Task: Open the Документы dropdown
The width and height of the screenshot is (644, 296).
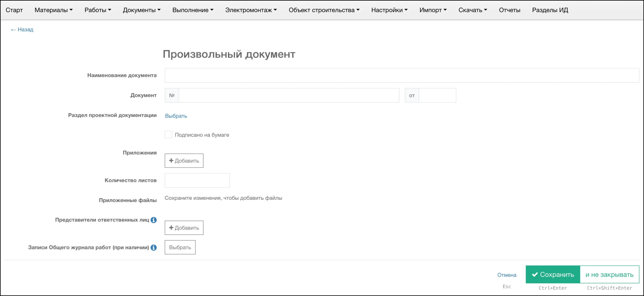Action: pos(141,10)
